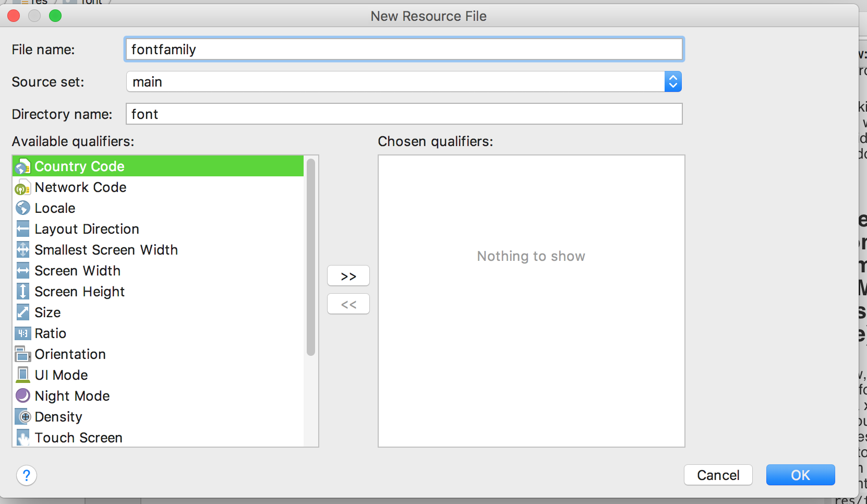Click the Night Mode moon icon
The width and height of the screenshot is (867, 504).
pyautogui.click(x=22, y=396)
